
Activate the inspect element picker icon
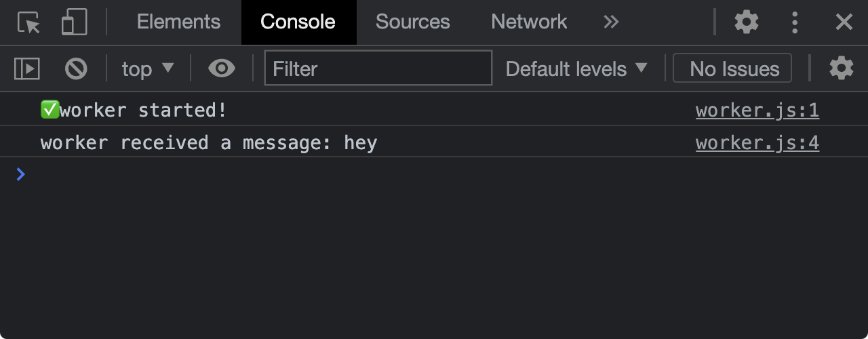[x=29, y=22]
